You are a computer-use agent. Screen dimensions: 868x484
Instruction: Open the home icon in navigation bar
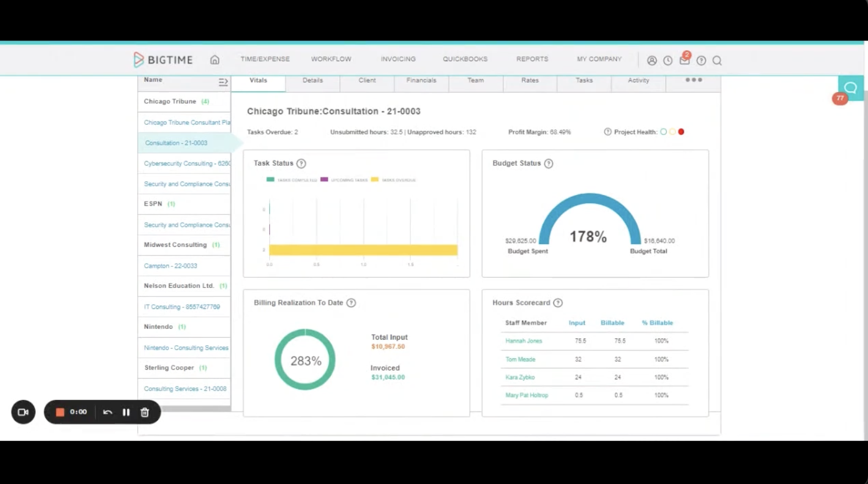tap(215, 59)
